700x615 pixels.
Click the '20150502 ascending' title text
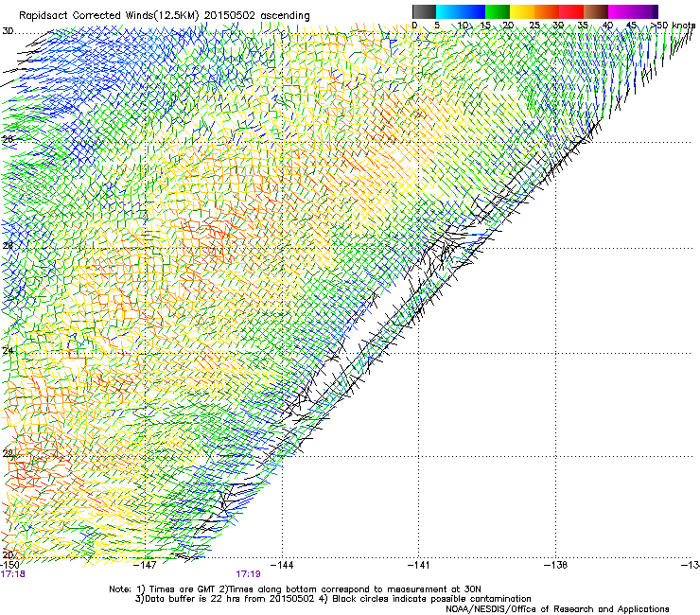pos(257,16)
